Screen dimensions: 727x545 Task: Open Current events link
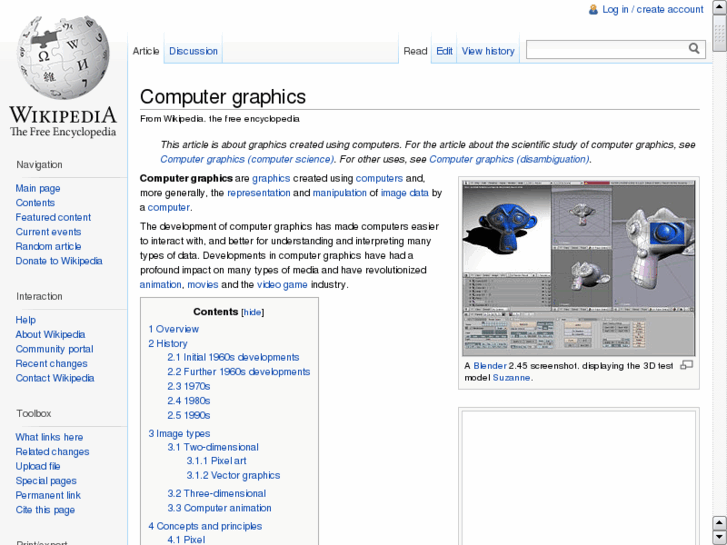48,231
